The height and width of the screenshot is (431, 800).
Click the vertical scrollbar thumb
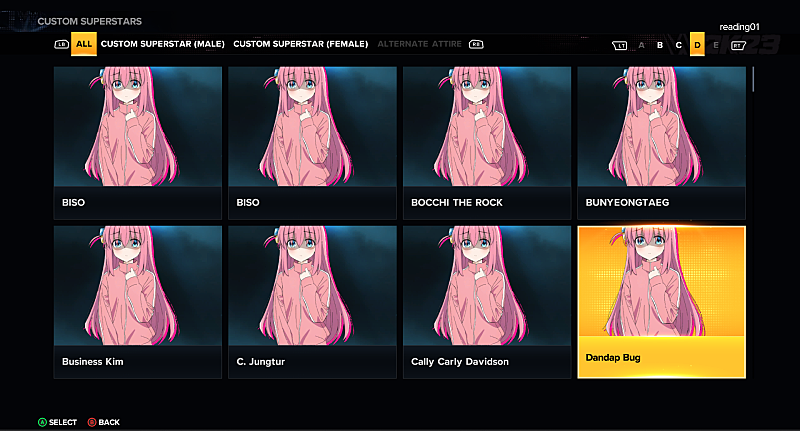pyautogui.click(x=753, y=79)
